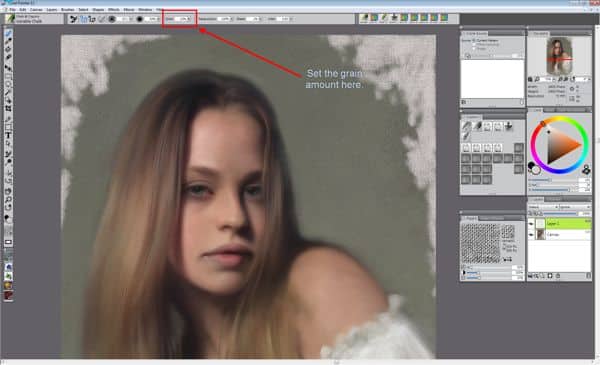Click the hue ring on the color wheel

(x=559, y=119)
